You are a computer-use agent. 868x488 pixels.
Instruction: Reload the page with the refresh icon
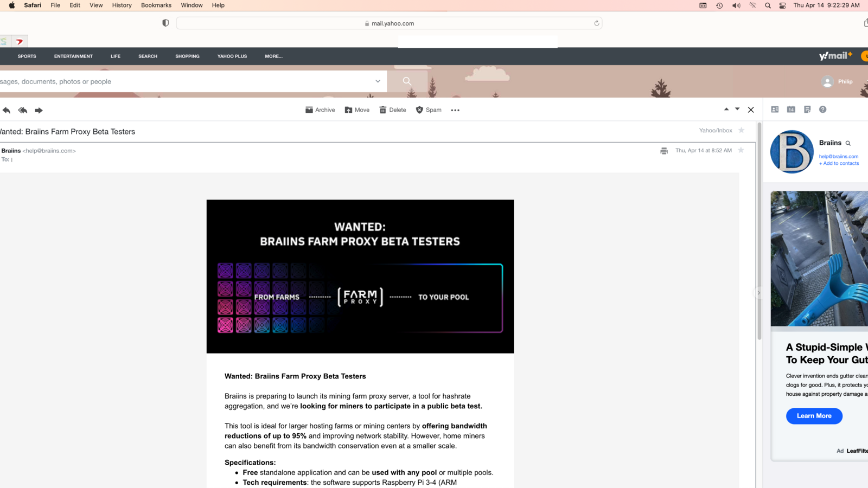coord(596,23)
